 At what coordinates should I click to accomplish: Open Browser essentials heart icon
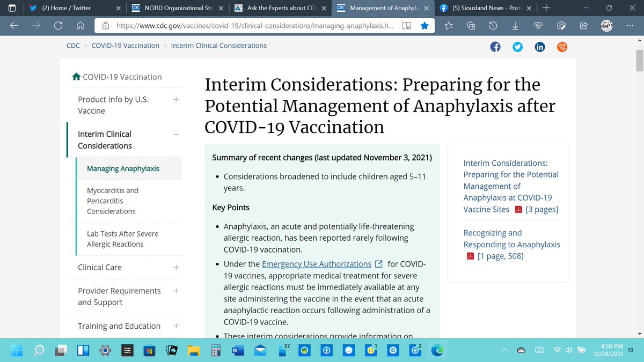tap(539, 25)
